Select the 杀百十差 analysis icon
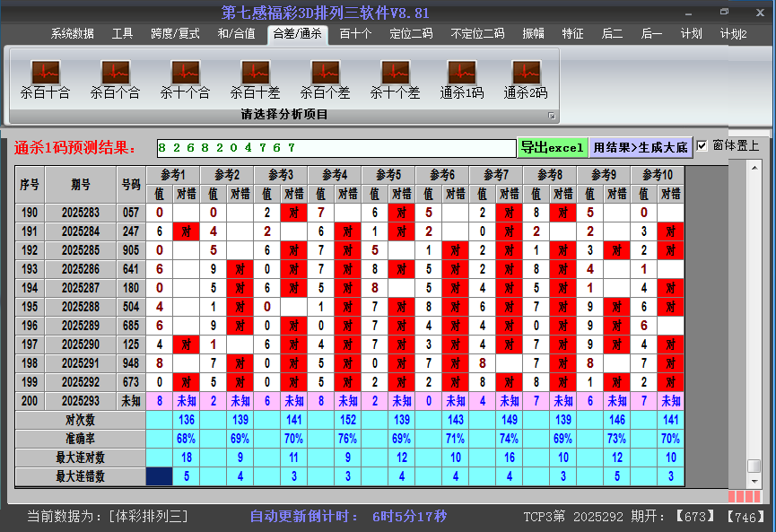 pos(254,72)
